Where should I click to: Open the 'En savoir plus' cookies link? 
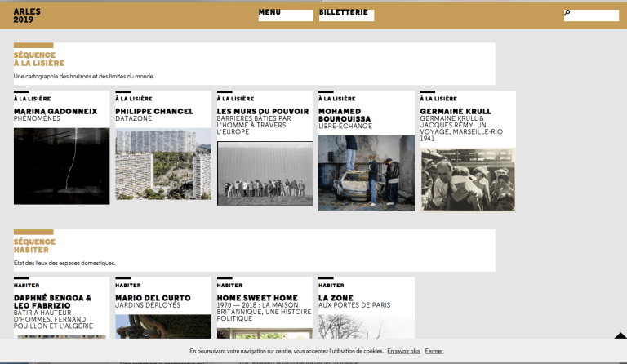(403, 351)
